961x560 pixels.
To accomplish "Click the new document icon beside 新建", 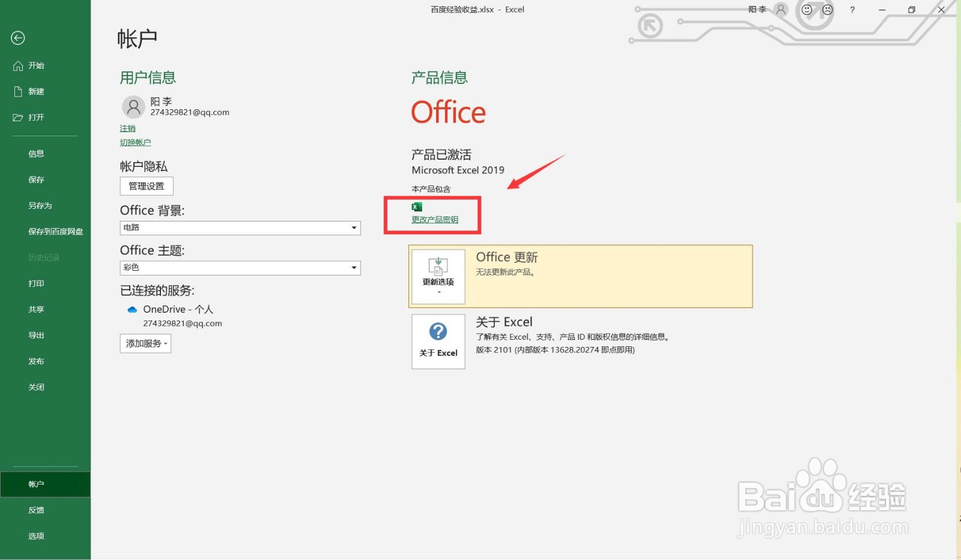I will [18, 91].
